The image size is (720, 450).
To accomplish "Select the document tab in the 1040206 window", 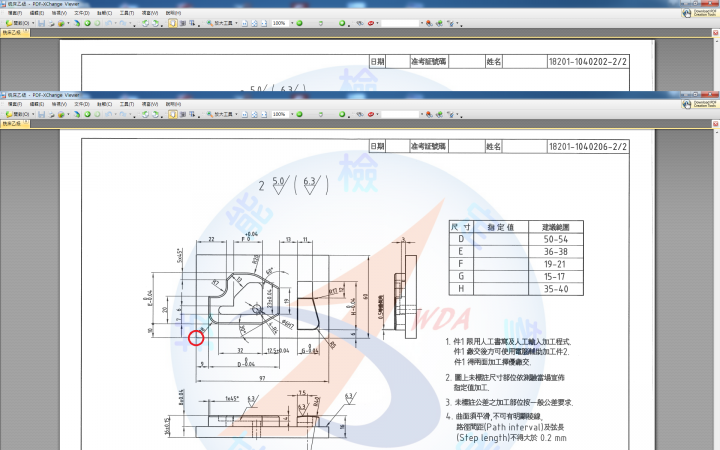I will (x=15, y=124).
